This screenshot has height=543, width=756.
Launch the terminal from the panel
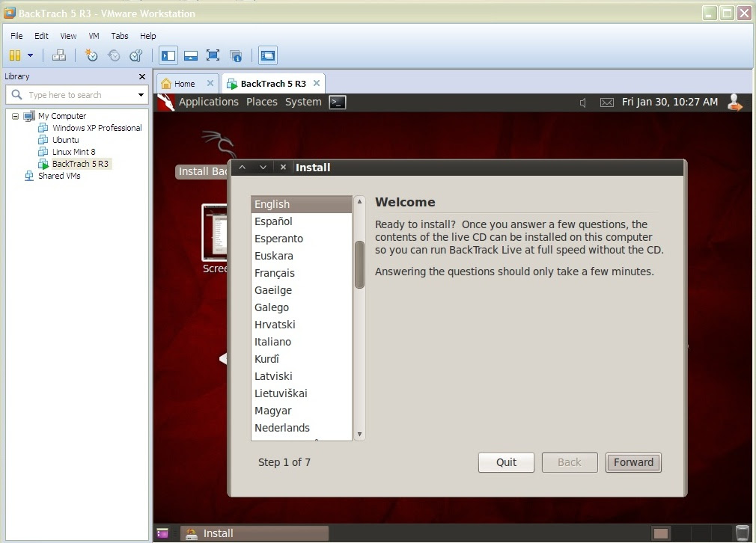338,102
